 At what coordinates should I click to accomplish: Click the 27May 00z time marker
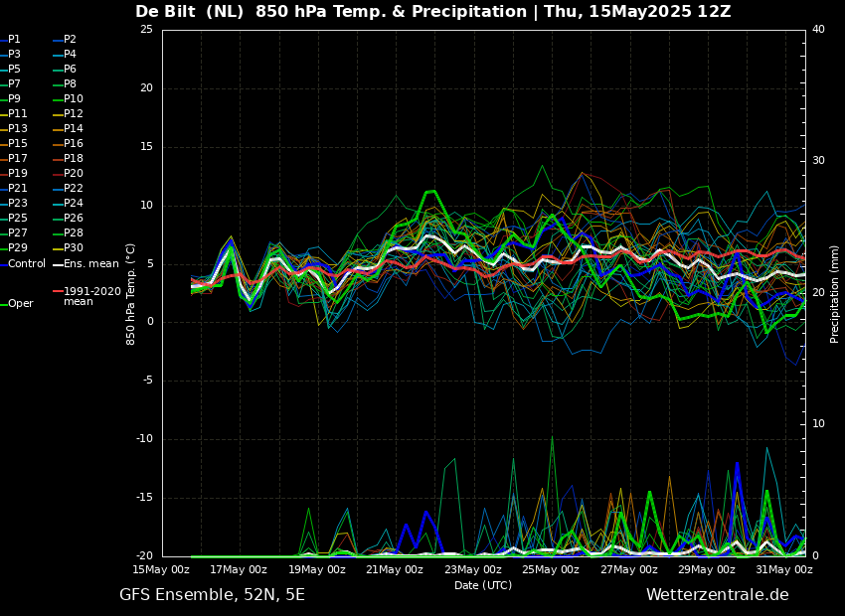coord(628,569)
